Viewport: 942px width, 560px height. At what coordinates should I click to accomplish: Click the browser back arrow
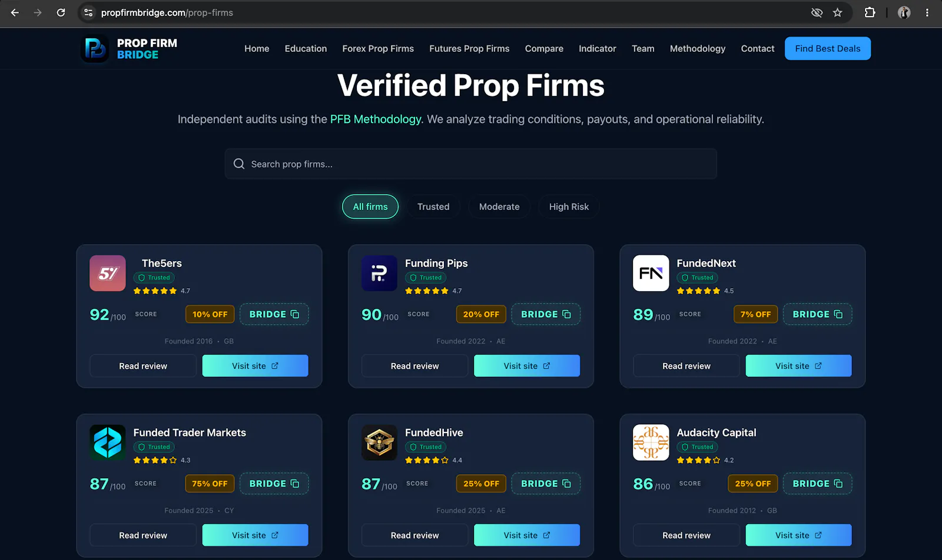coord(15,12)
